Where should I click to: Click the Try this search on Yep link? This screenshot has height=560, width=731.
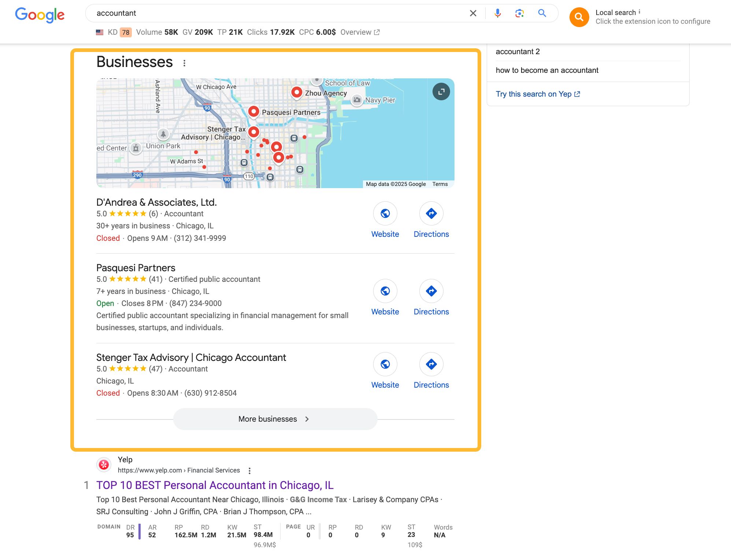537,94
